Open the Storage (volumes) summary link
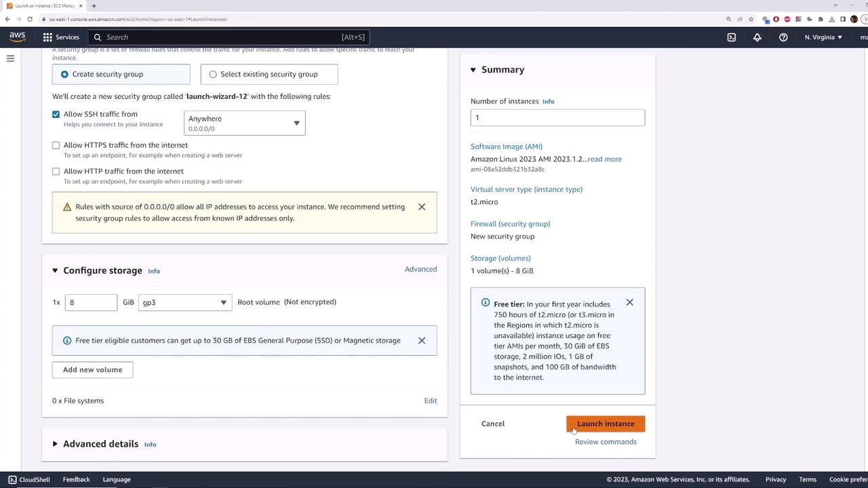 pos(500,258)
